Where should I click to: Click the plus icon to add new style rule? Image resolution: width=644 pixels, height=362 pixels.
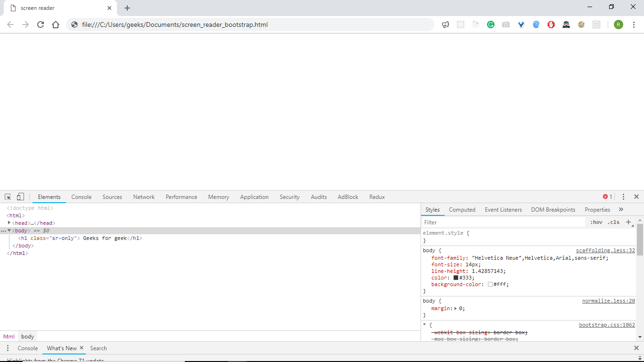[x=629, y=222]
